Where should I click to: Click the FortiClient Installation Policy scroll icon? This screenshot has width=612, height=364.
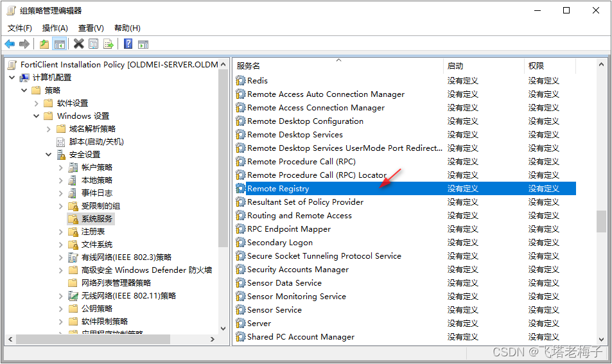point(12,65)
